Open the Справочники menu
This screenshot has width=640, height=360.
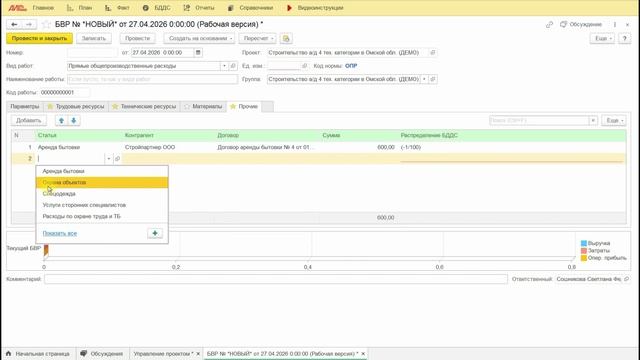[x=251, y=8]
